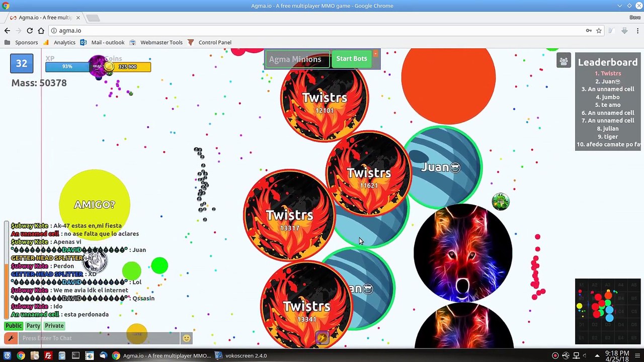644x362 pixels.
Task: Switch to the Party chat tab
Action: 33,326
